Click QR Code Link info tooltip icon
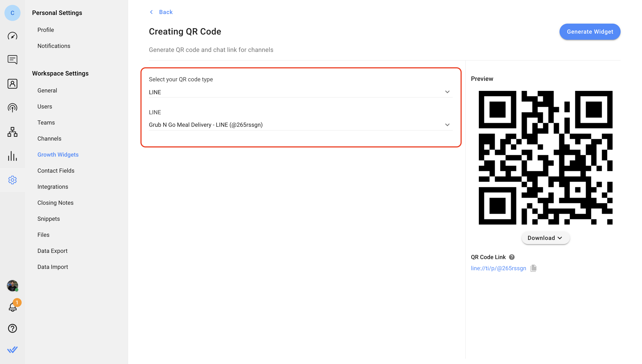This screenshot has height=364, width=642. pos(512,257)
